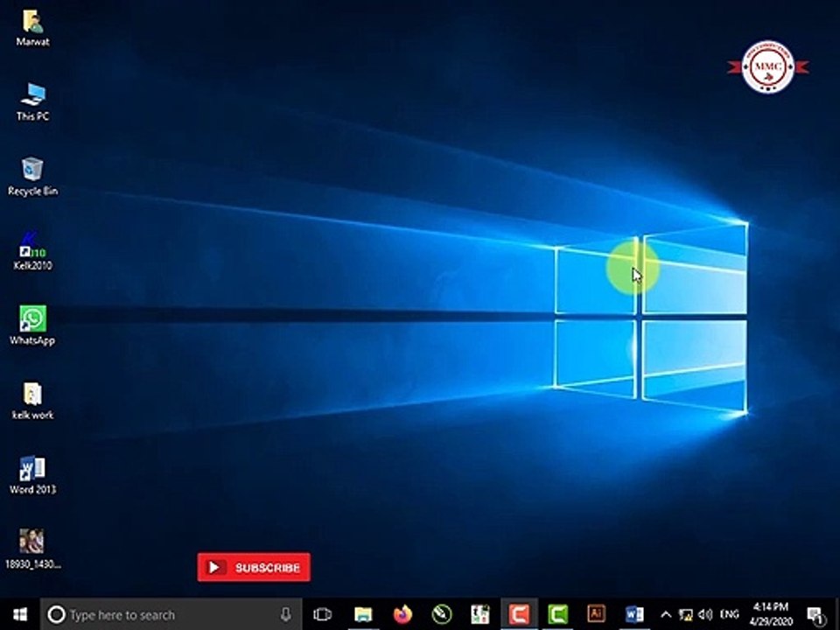
Task: Open the green circular pen app in taskbar
Action: click(442, 614)
